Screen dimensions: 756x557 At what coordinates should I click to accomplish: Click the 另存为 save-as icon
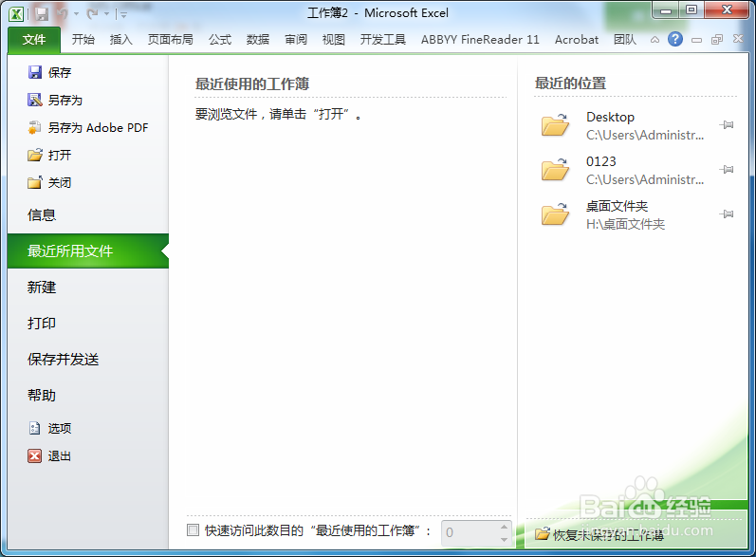coord(35,100)
